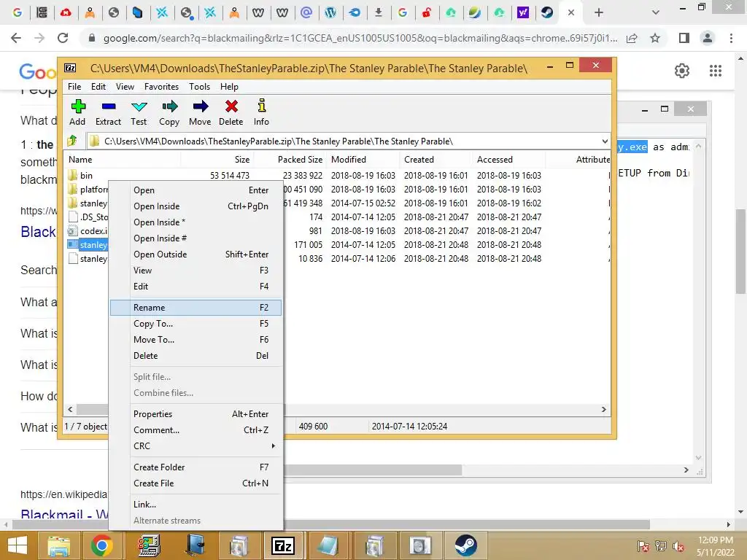Choose Create File in the context menu
Image resolution: width=747 pixels, height=560 pixels.
[196, 483]
